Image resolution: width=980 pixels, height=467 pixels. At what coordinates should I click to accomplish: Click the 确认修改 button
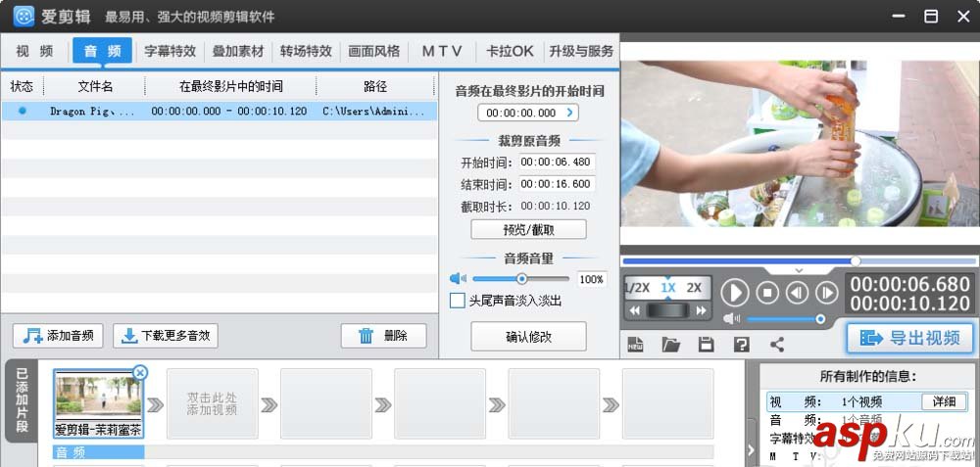click(x=528, y=337)
